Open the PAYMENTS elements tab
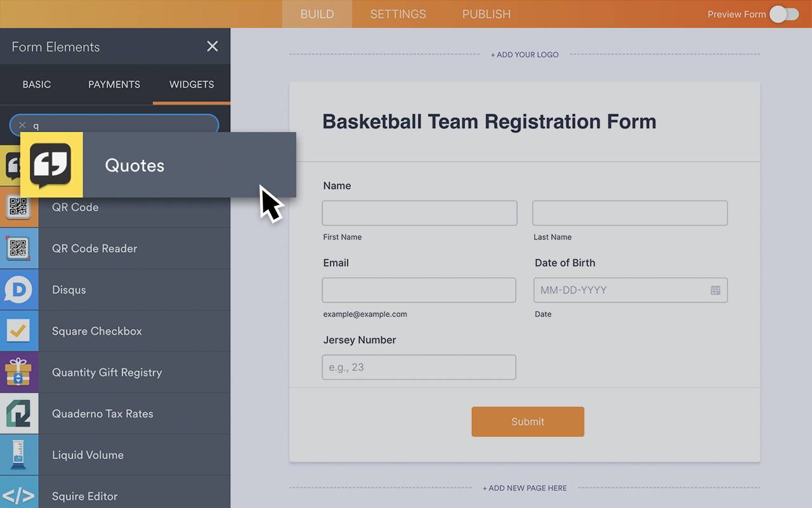Image resolution: width=812 pixels, height=508 pixels. click(x=114, y=84)
